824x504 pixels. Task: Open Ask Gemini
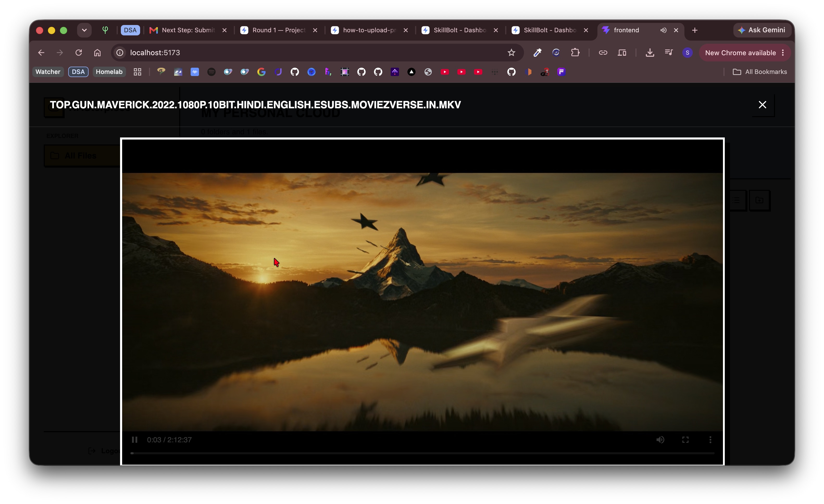(762, 30)
